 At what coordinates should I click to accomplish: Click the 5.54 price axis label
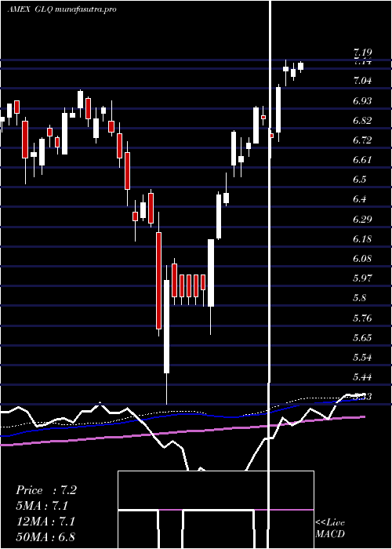click(x=362, y=358)
